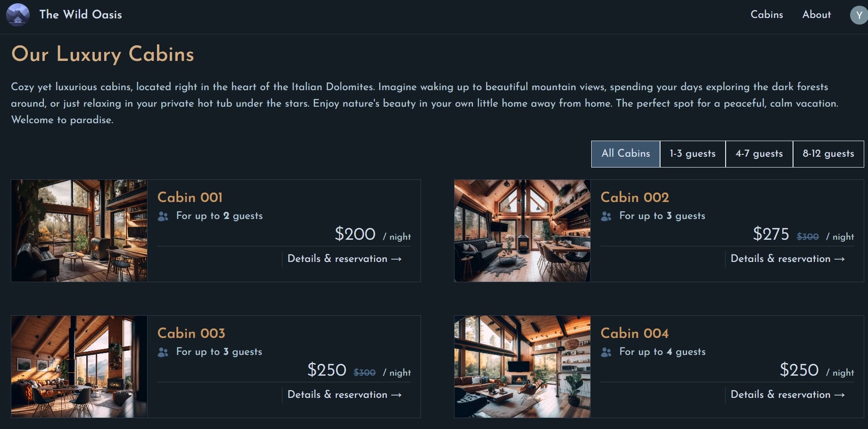Filter cabins by 1-3 guests
This screenshot has height=429, width=868.
[692, 154]
